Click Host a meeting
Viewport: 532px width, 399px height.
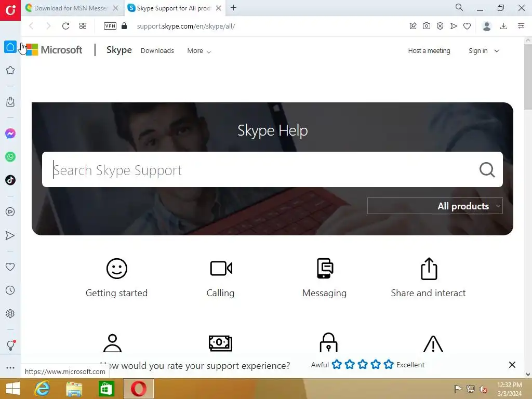point(429,51)
